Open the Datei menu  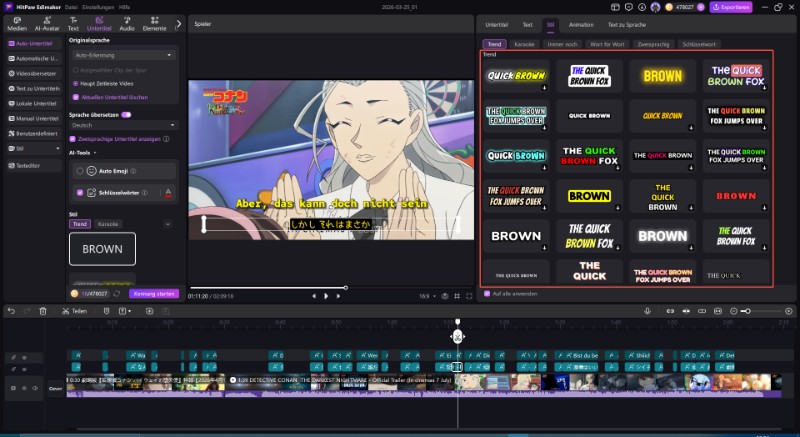coord(71,7)
